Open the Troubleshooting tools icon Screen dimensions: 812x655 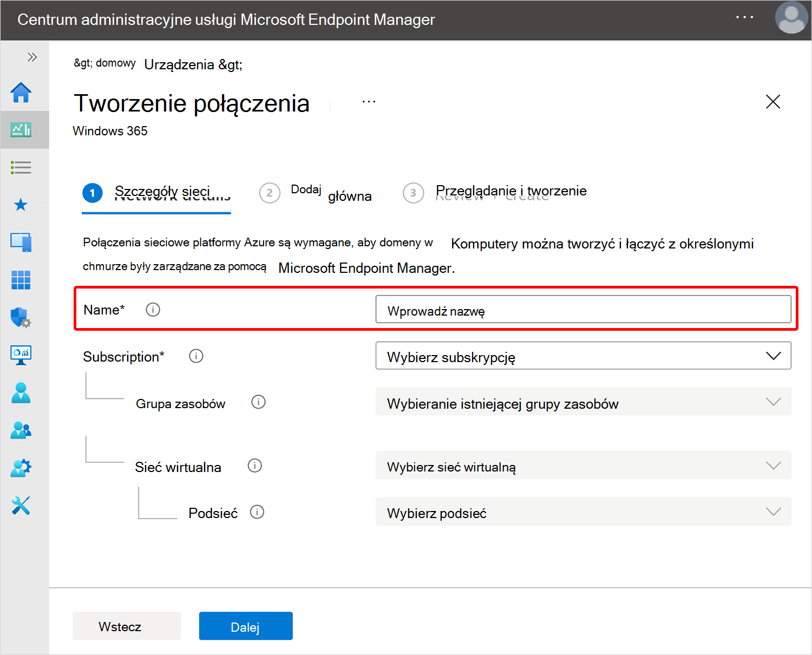click(21, 506)
